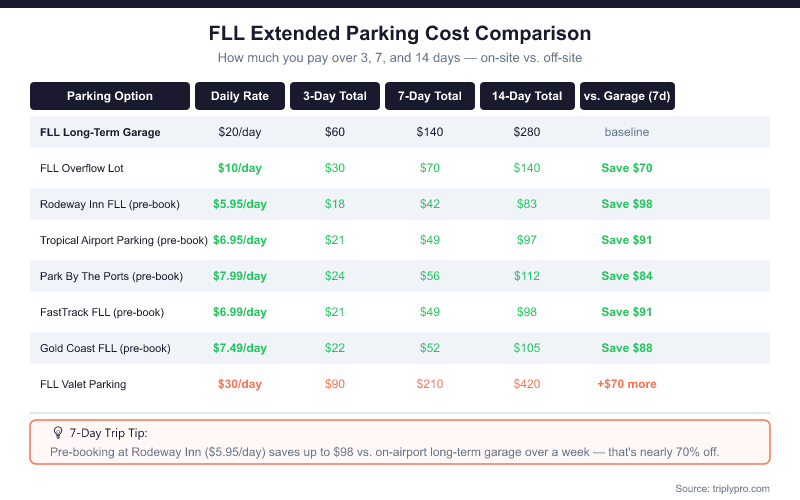Click the 7-Day Trip Tip box
The image size is (800, 500).
399,442
